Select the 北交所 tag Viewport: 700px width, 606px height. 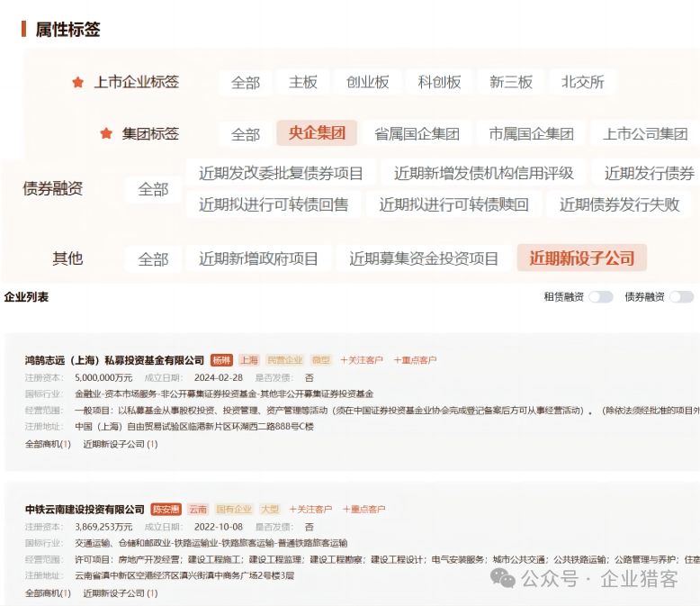(x=583, y=82)
